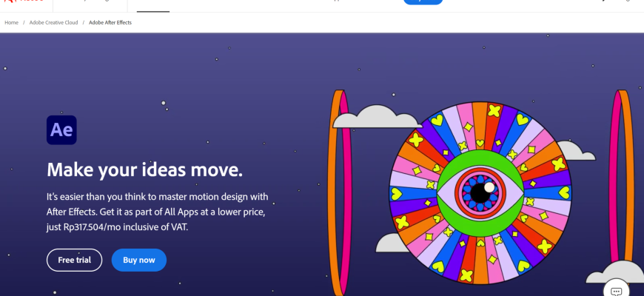Click the After Effects Ae app icon
This screenshot has width=644, height=296.
click(x=61, y=130)
